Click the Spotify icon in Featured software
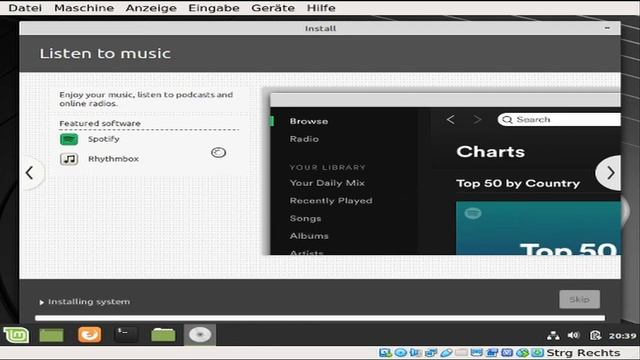The height and width of the screenshot is (360, 640). pyautogui.click(x=69, y=139)
